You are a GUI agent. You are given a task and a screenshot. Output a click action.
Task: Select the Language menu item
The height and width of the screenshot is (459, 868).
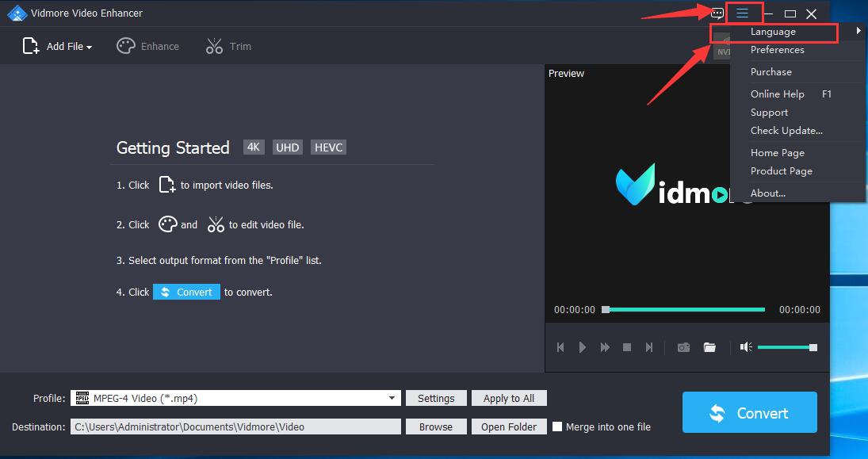(774, 33)
